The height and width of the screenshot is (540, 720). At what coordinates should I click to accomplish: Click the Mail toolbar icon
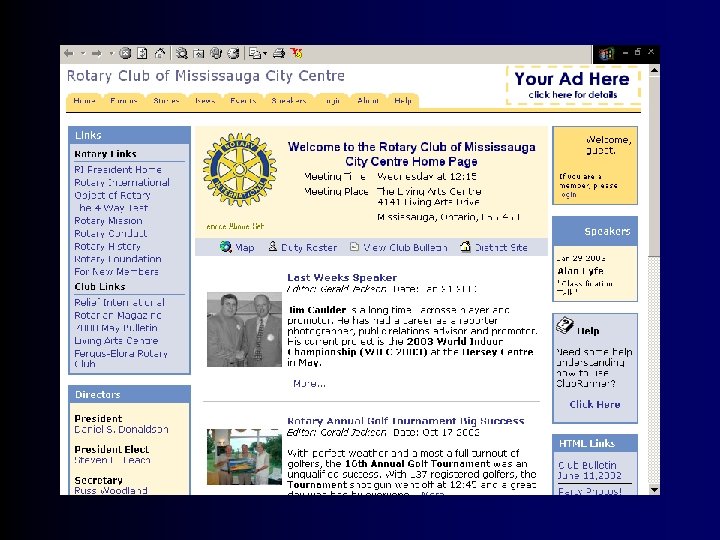[255, 53]
